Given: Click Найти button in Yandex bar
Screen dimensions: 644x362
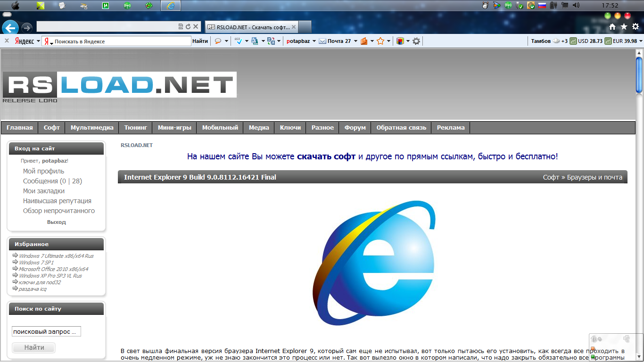Looking at the screenshot, I should coord(200,41).
